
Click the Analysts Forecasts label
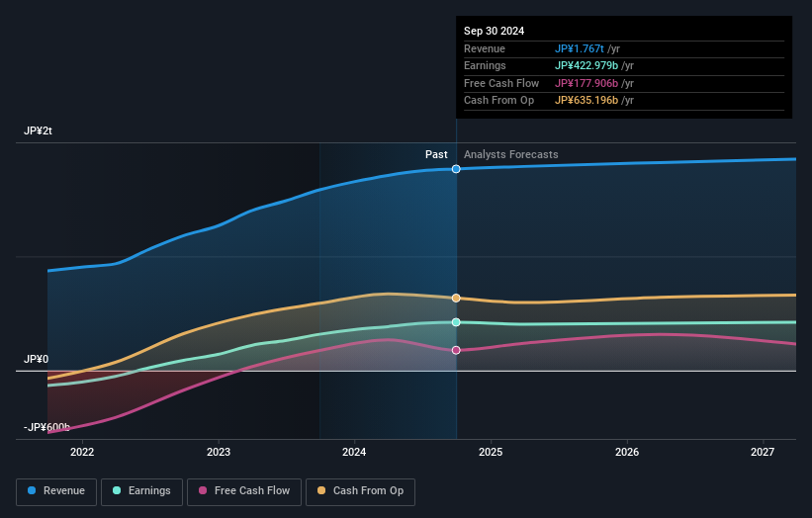point(510,155)
